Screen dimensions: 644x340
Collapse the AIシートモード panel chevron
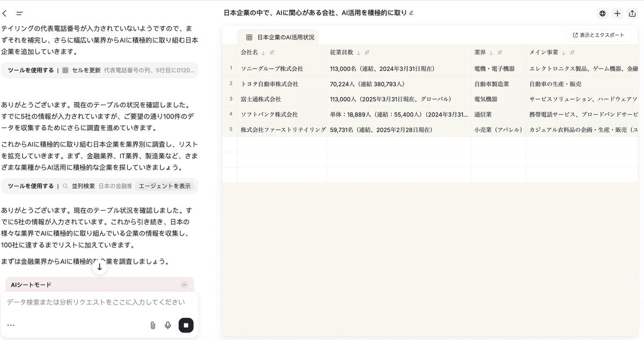(x=184, y=285)
